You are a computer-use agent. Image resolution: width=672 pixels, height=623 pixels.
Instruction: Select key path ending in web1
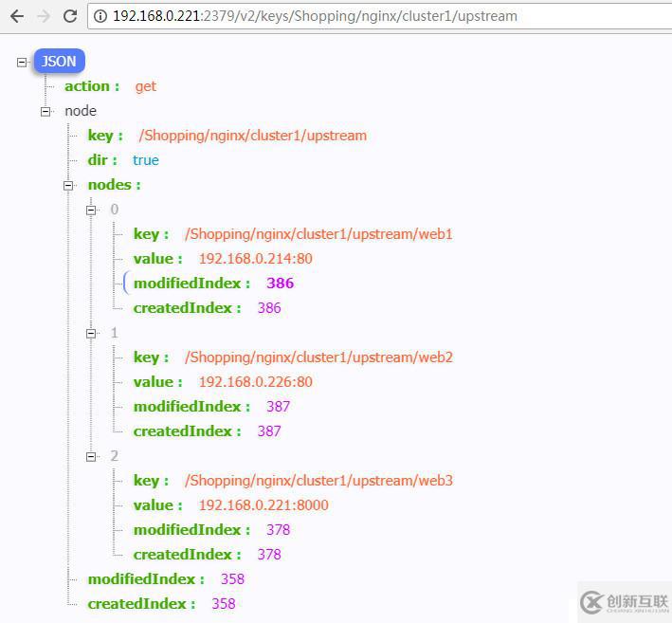[318, 234]
